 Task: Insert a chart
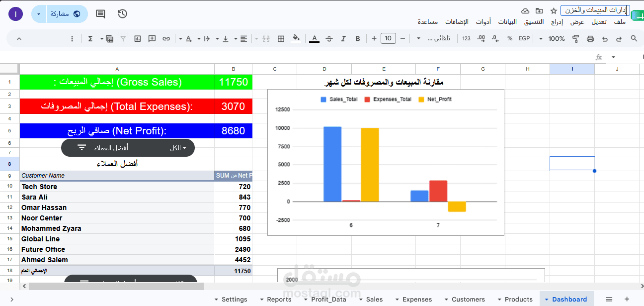point(138,38)
